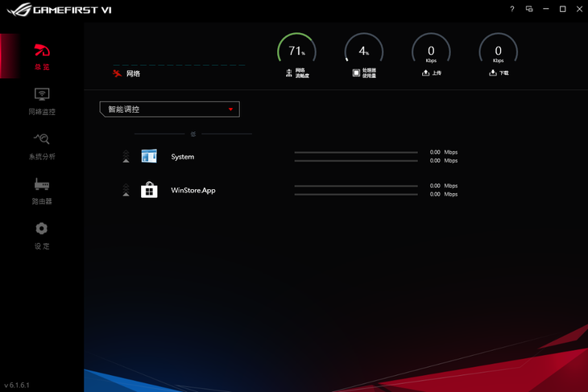This screenshot has height=392, width=588.
Task: Click the WinStore.App download bandwidth bar
Action: pyautogui.click(x=356, y=194)
